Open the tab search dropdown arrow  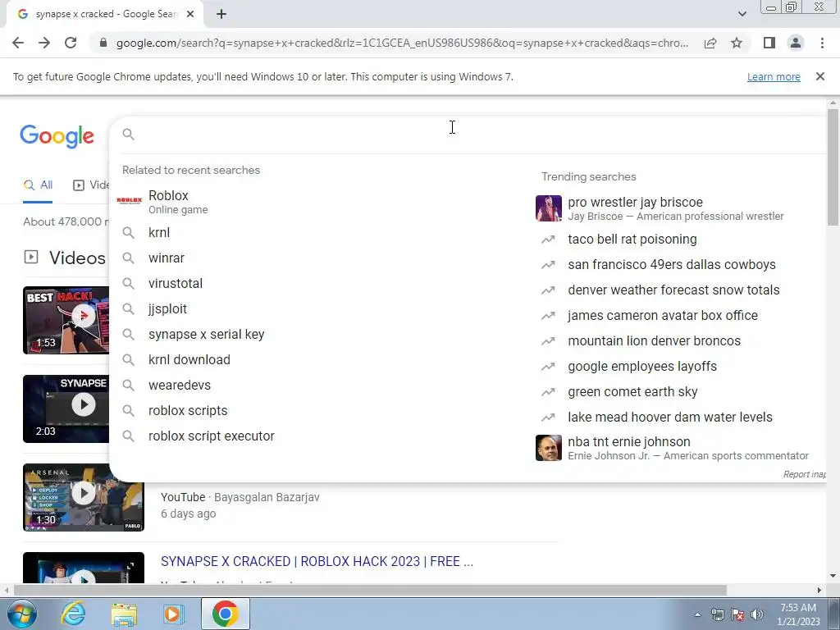742,14
